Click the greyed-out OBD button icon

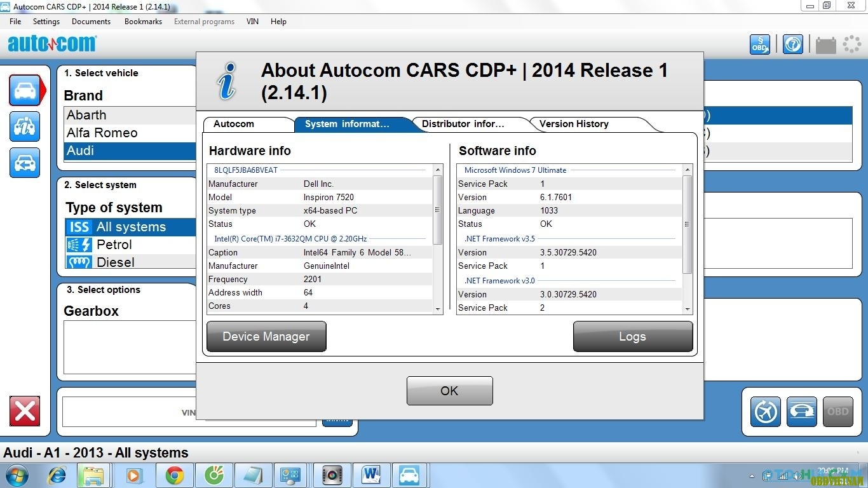[838, 412]
